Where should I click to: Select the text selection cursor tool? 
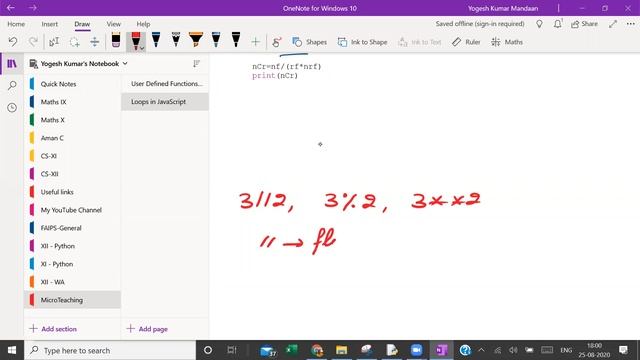54,42
